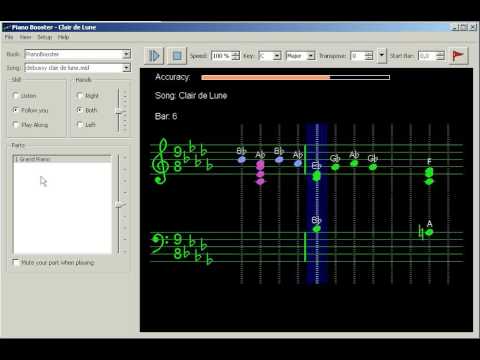Click the treble clef symbol
This screenshot has width=480, height=360.
tap(160, 161)
